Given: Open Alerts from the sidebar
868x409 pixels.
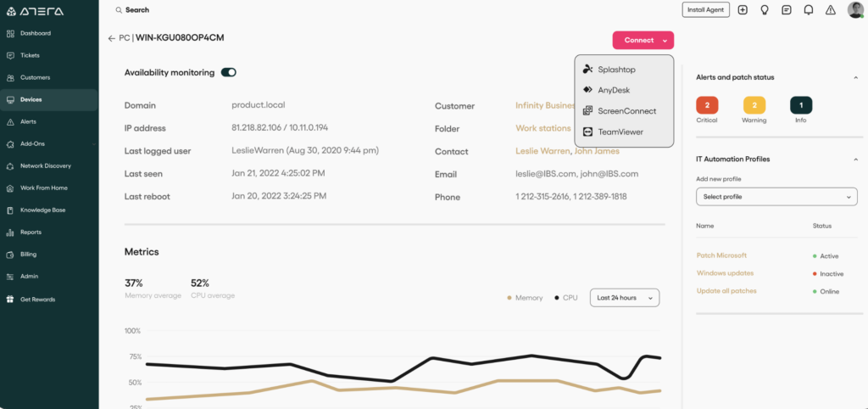Looking at the screenshot, I should (28, 121).
